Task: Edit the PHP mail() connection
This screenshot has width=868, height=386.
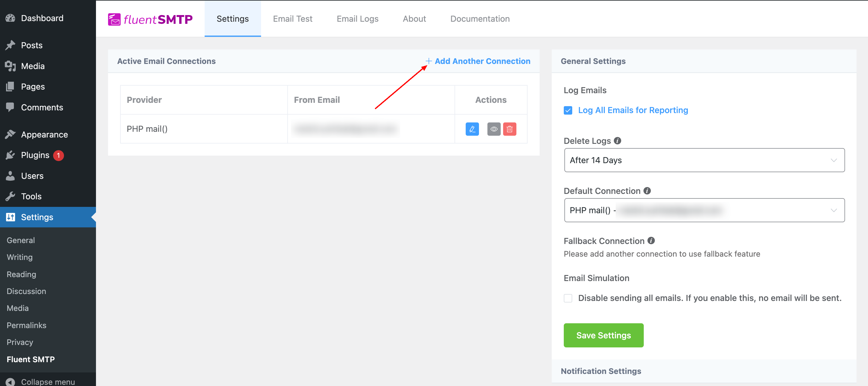Action: (x=472, y=129)
